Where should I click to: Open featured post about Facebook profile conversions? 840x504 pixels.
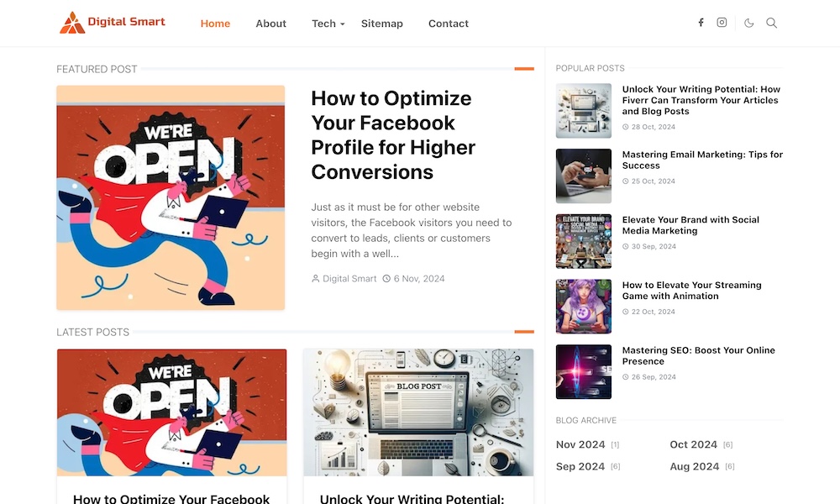coord(392,135)
